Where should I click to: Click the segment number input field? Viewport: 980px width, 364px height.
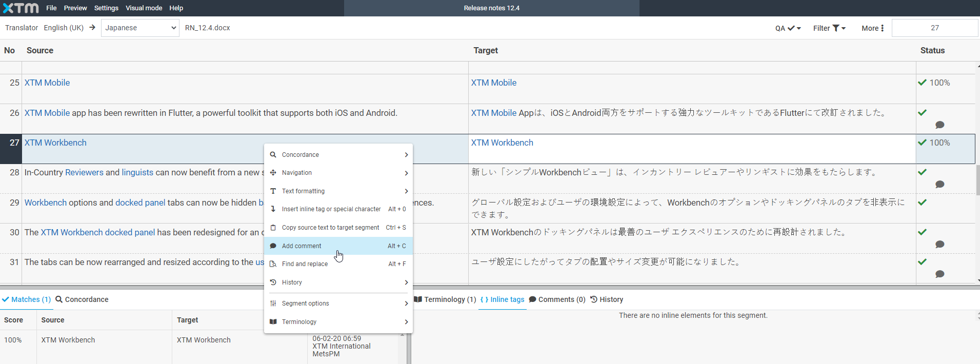[x=935, y=28]
